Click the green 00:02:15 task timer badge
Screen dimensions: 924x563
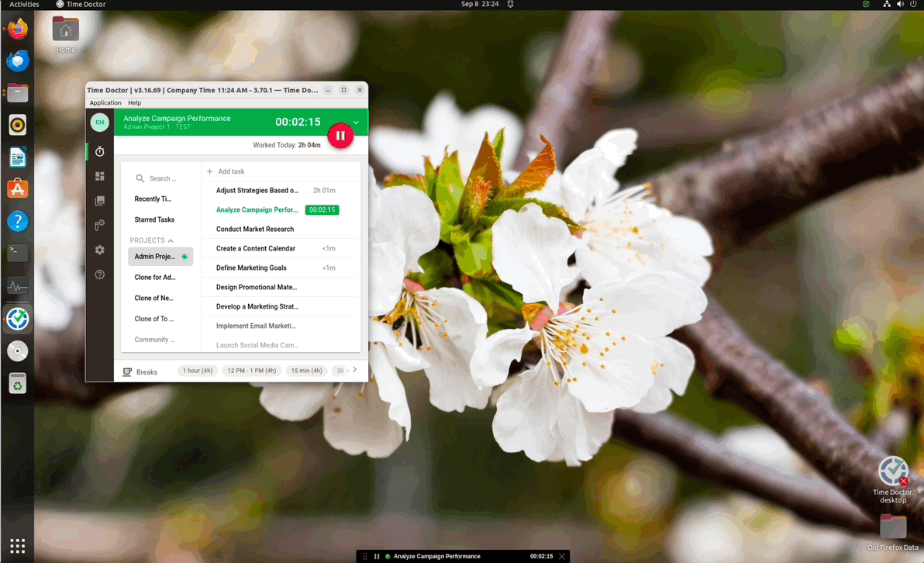(322, 210)
